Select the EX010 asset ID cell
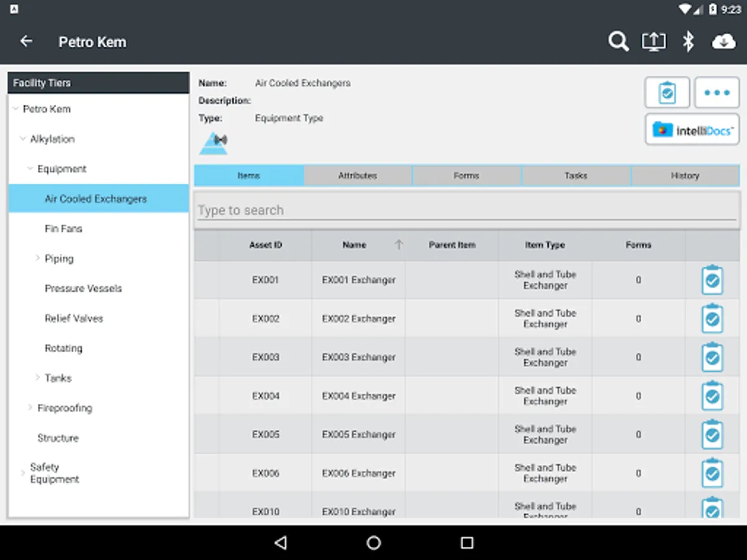The width and height of the screenshot is (747, 560). tap(266, 506)
